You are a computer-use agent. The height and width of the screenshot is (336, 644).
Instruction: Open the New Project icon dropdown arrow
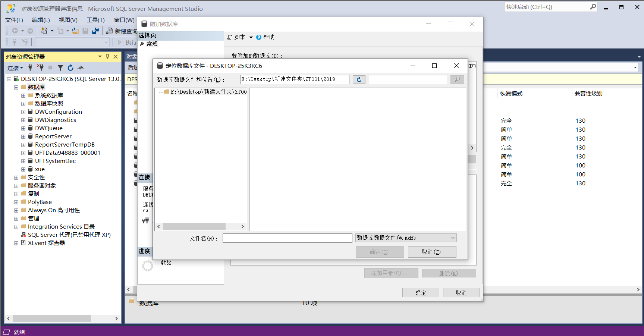coord(52,31)
